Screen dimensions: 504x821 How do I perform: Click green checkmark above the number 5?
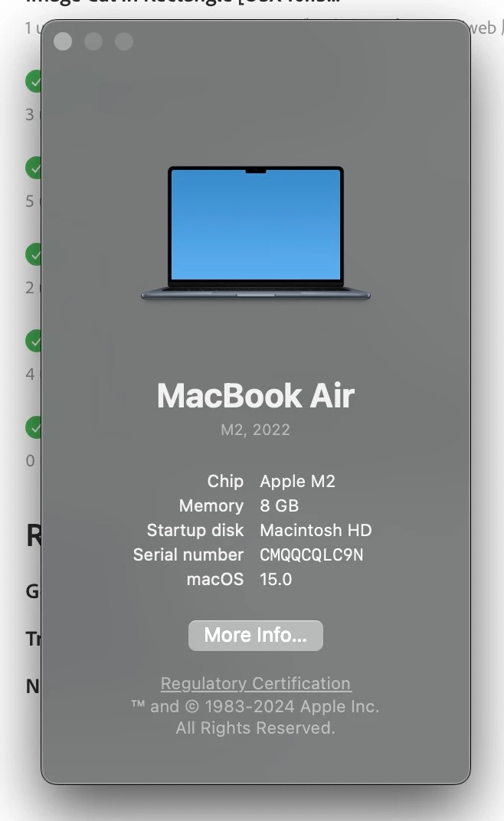pyautogui.click(x=34, y=168)
